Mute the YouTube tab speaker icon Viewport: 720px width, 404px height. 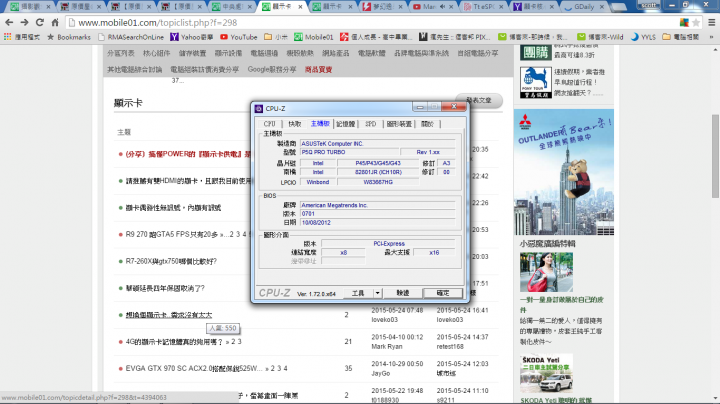[x=442, y=7]
